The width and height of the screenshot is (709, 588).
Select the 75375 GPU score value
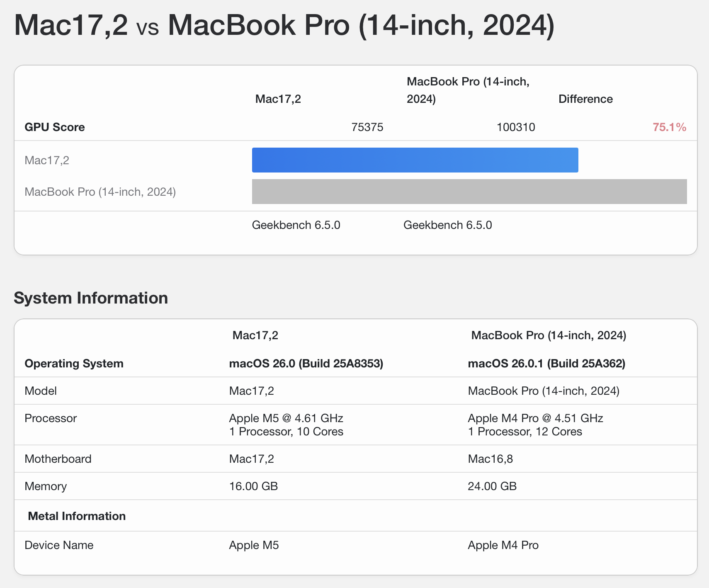pos(367,127)
